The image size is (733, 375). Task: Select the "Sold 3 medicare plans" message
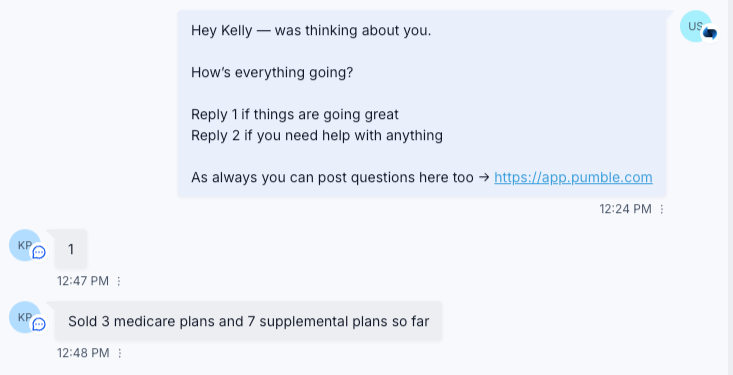coord(248,321)
